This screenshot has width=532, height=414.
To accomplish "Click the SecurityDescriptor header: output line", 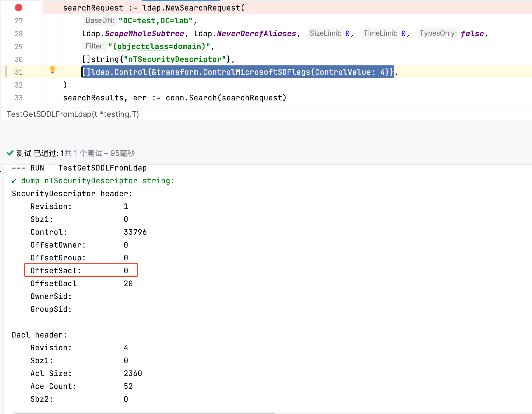I will point(72,194).
